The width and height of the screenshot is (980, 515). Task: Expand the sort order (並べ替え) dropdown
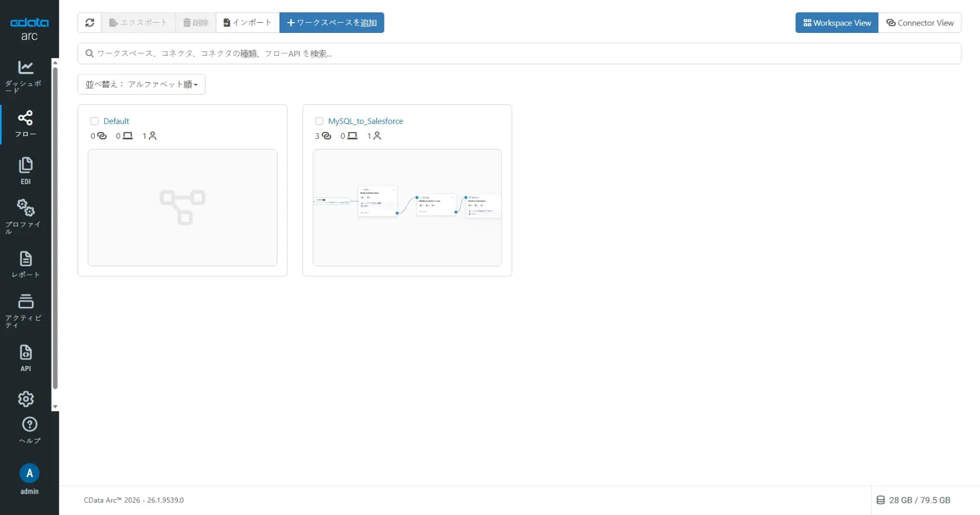pos(142,84)
